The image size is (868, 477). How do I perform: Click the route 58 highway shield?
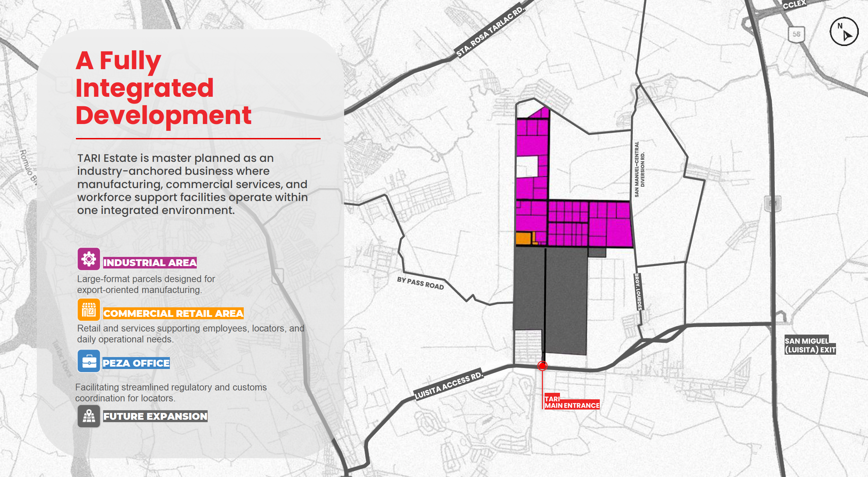pos(797,34)
